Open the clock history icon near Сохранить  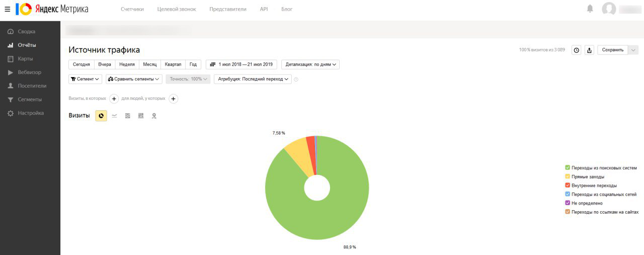[577, 50]
